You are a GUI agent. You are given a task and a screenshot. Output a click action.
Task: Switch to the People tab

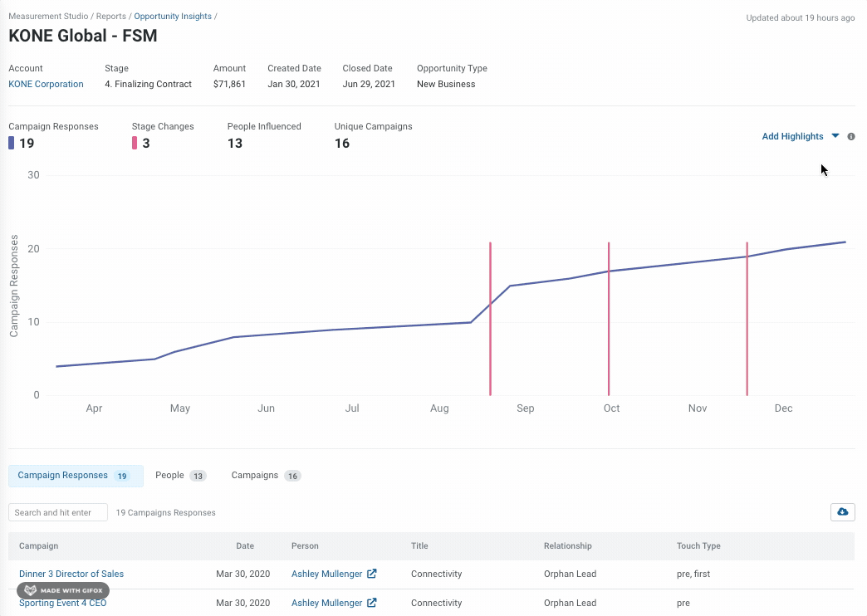point(180,476)
